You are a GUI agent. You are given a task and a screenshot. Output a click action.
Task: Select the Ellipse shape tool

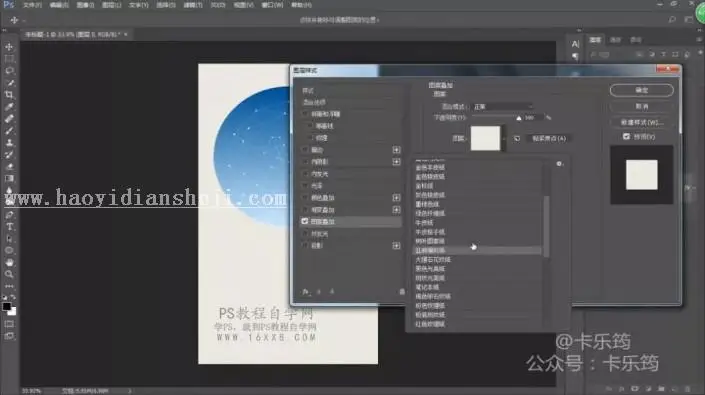pyautogui.click(x=9, y=250)
